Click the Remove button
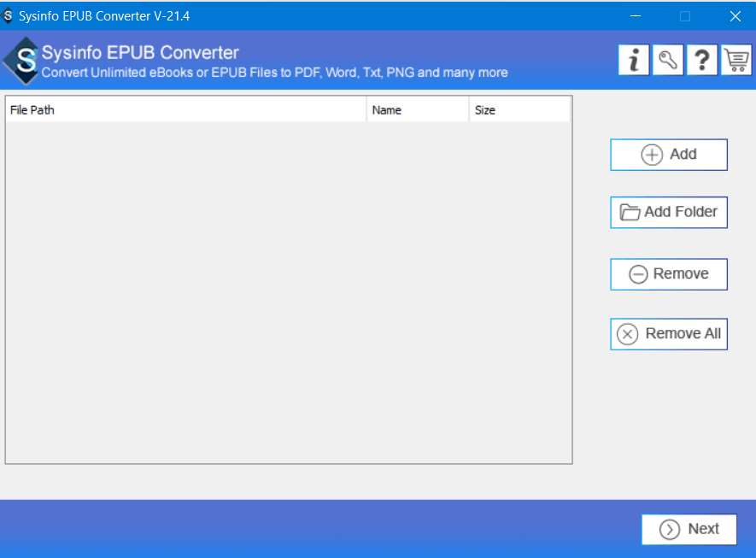The image size is (756, 558). point(669,274)
